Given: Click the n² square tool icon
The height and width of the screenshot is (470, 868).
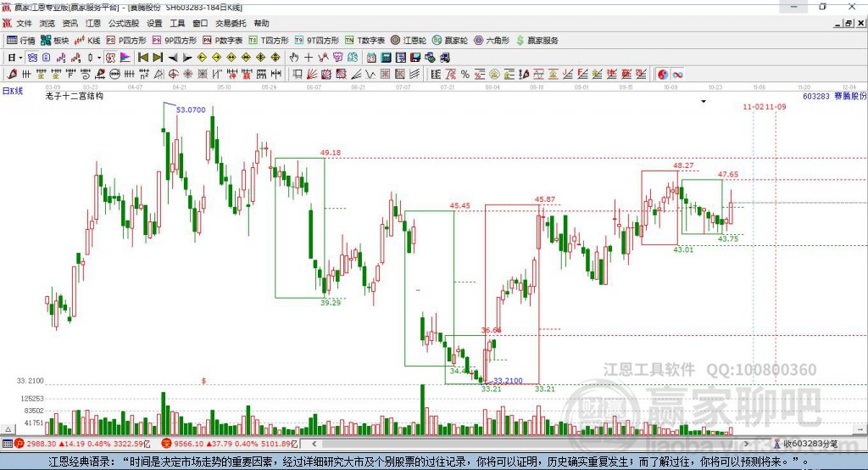Looking at the screenshot, I should pyautogui.click(x=144, y=75).
